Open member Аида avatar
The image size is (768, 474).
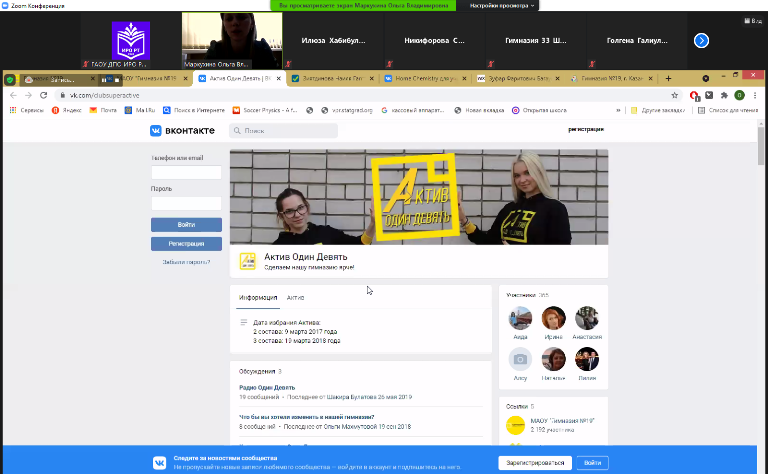[x=520, y=318]
